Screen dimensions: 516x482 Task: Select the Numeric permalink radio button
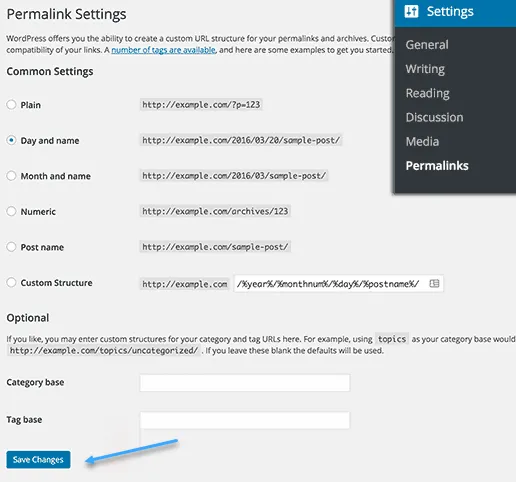(x=11, y=211)
